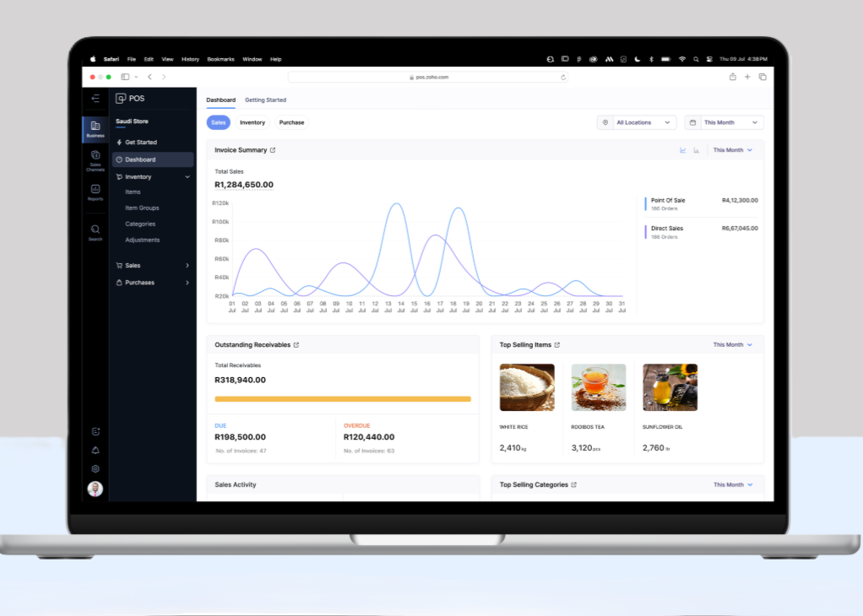This screenshot has width=863, height=616.
Task: Open the Safari File menu
Action: point(132,59)
